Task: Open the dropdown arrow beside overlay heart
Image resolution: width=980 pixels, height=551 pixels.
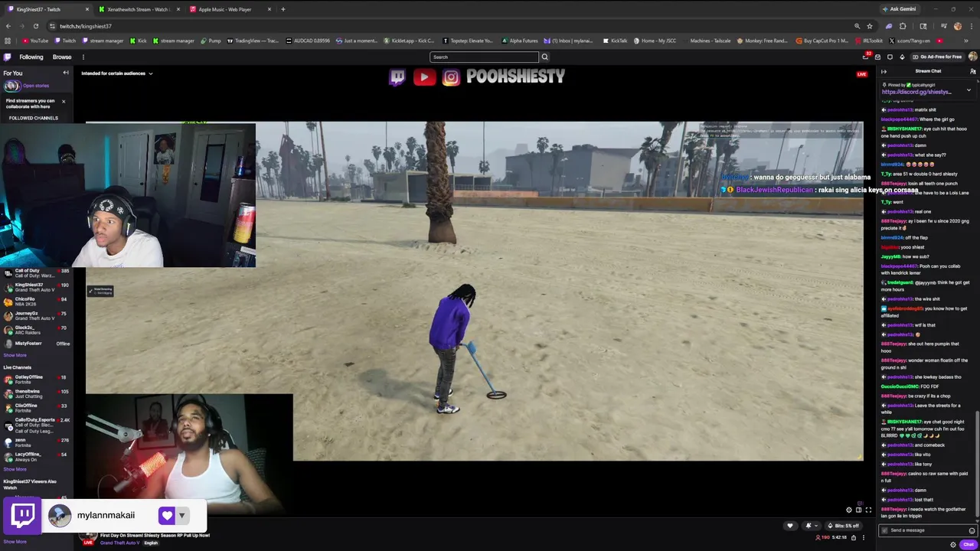Action: tap(182, 515)
